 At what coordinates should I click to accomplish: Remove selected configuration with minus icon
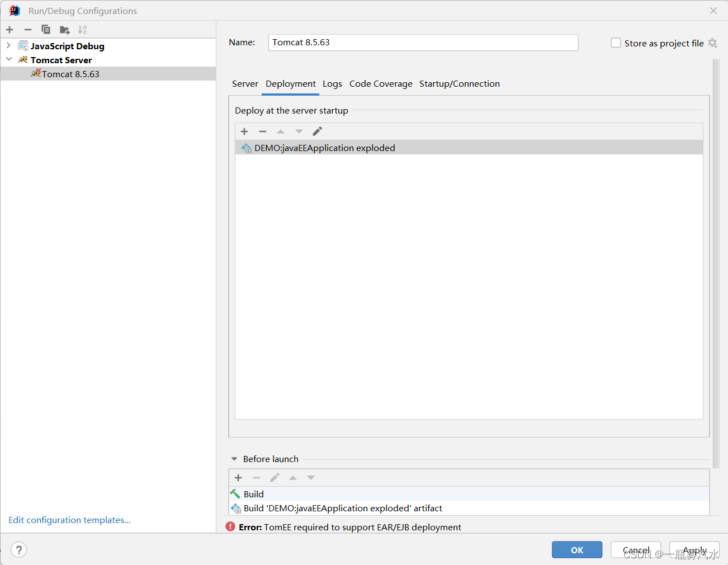[x=28, y=30]
